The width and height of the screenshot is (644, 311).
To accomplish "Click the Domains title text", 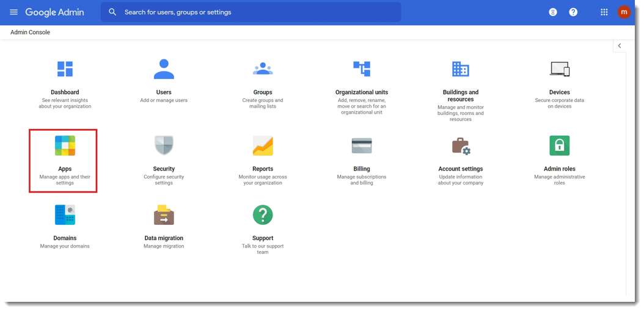I will (65, 238).
